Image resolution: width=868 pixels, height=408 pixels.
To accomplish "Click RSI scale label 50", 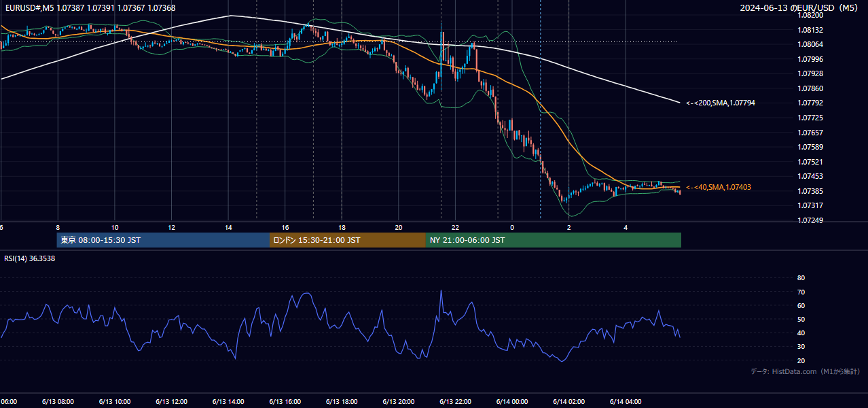I will pyautogui.click(x=801, y=319).
